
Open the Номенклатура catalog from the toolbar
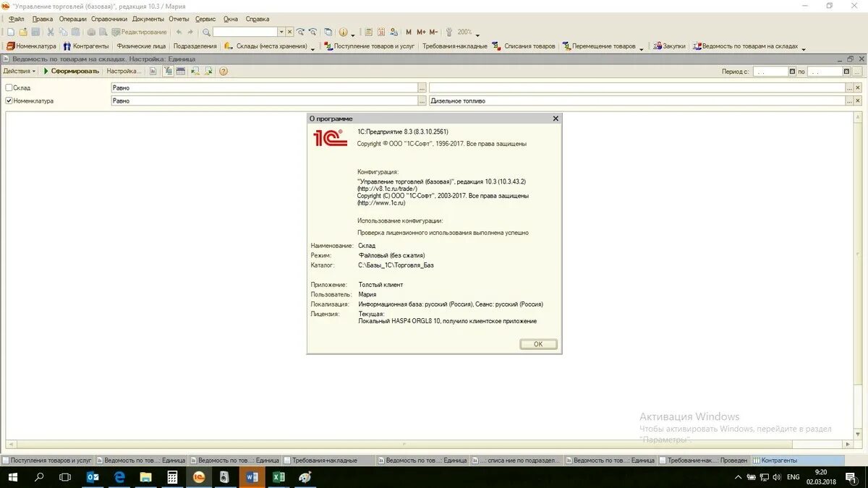31,46
